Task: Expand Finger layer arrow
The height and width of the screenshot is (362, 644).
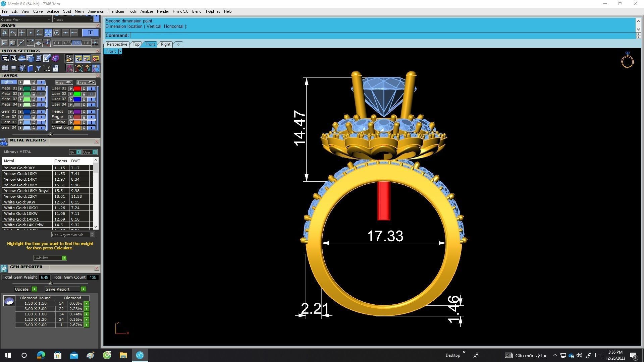Action: click(71, 117)
